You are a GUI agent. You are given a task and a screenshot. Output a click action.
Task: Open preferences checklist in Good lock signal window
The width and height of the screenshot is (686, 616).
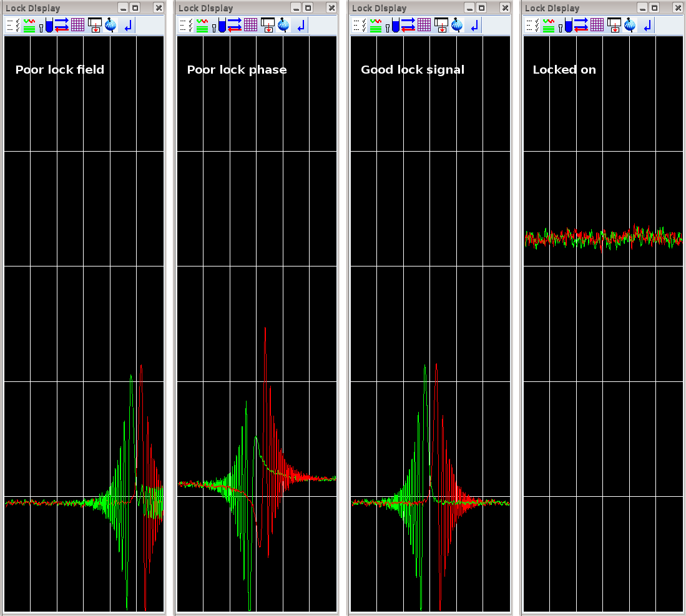coord(360,26)
